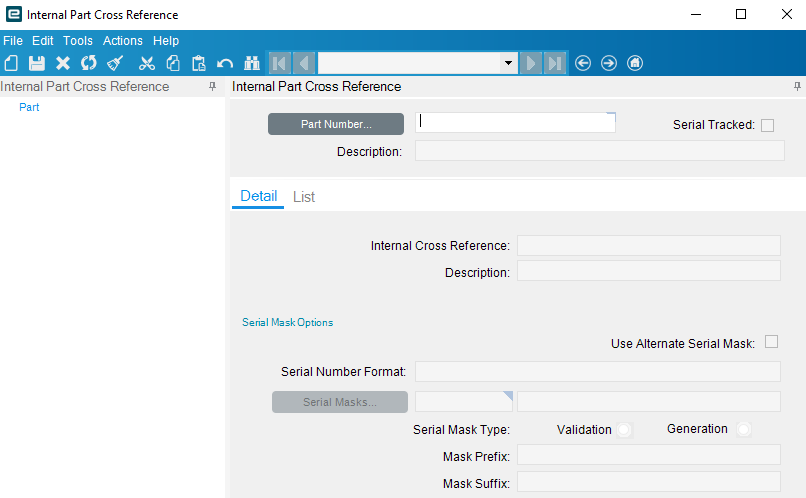The height and width of the screenshot is (498, 806).
Task: Open the Tools menu
Action: tap(78, 41)
